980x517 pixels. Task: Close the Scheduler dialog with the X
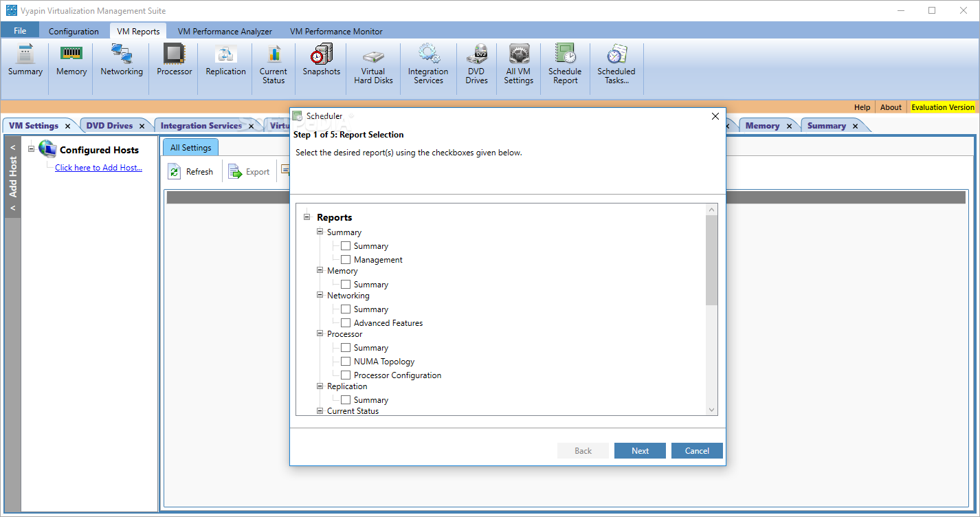[x=715, y=116]
